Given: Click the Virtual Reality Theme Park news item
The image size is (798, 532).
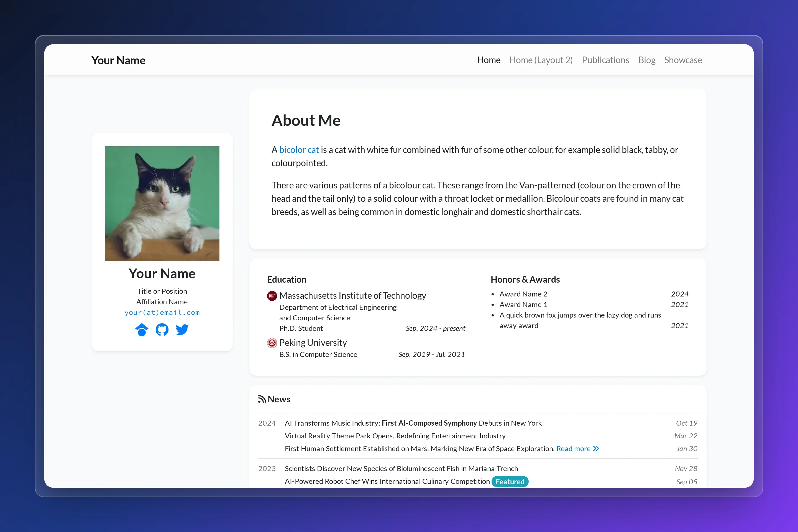Looking at the screenshot, I should (x=395, y=436).
